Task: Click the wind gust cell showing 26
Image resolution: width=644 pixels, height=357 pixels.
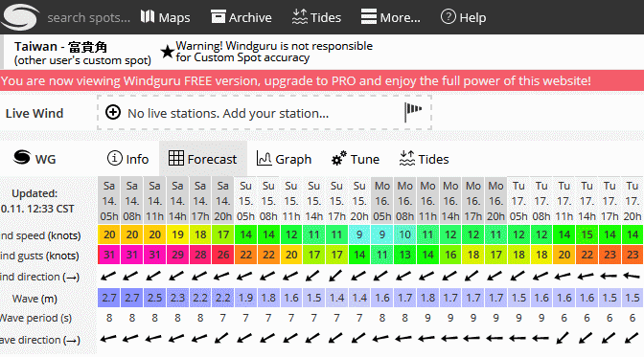Action: click(223, 255)
